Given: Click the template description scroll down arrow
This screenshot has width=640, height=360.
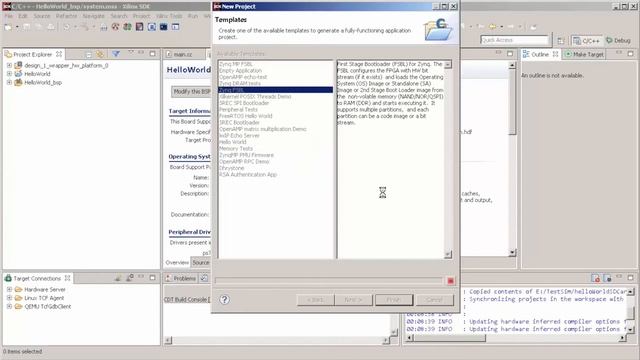Looking at the screenshot, I should pyautogui.click(x=448, y=255).
